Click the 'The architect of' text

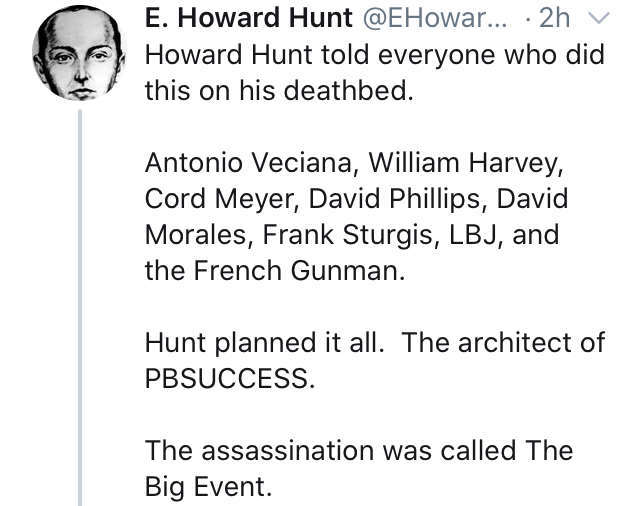[504, 342]
